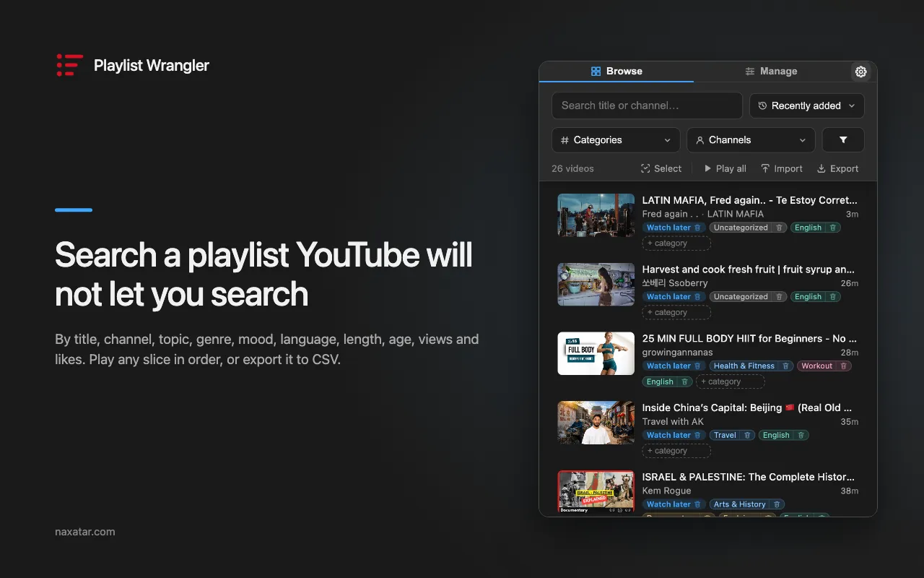Add category to LATIN MAFIA video

[676, 243]
